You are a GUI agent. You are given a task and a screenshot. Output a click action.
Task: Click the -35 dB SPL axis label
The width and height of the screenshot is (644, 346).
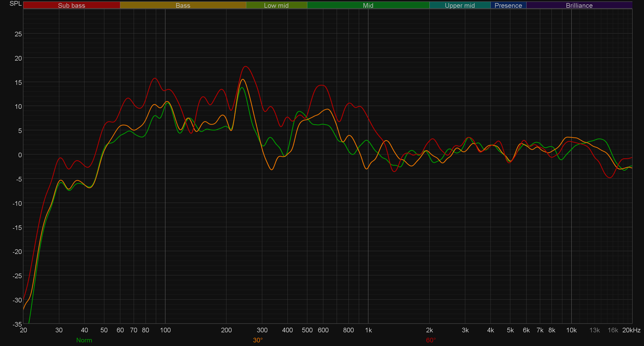17,324
